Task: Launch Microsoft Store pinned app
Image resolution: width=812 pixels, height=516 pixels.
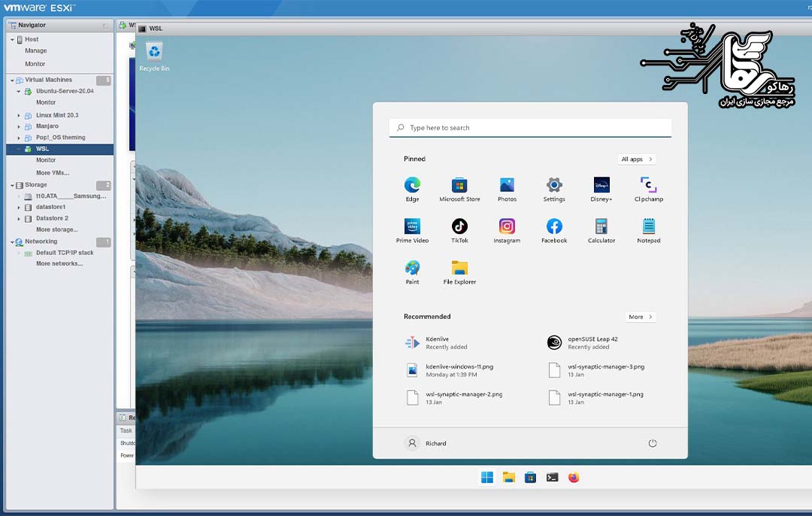Action: tap(459, 185)
